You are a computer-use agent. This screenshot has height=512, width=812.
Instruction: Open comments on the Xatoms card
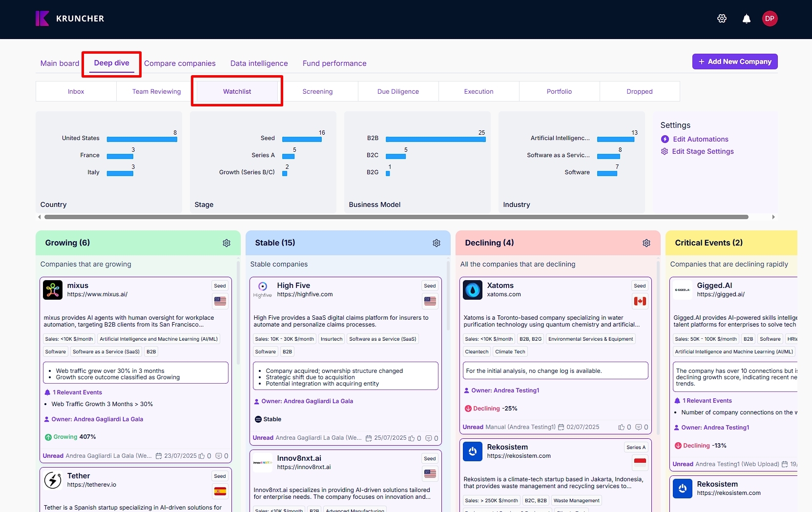[639, 427]
